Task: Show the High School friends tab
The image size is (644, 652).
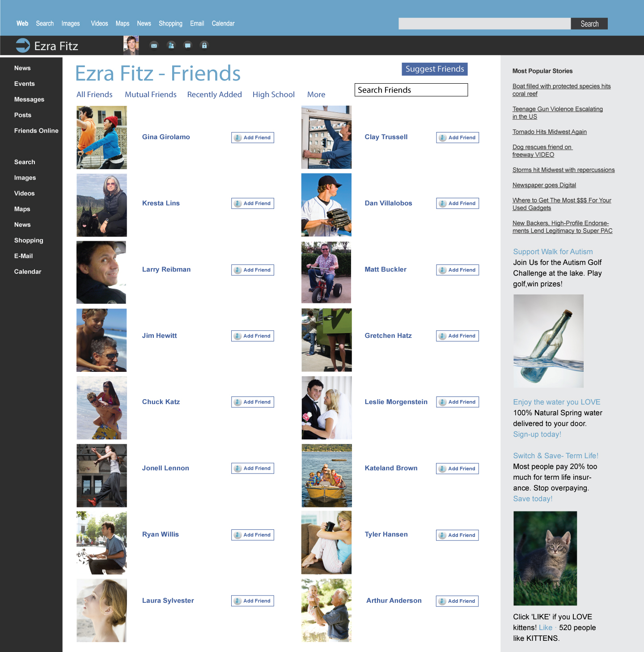Action: 274,94
